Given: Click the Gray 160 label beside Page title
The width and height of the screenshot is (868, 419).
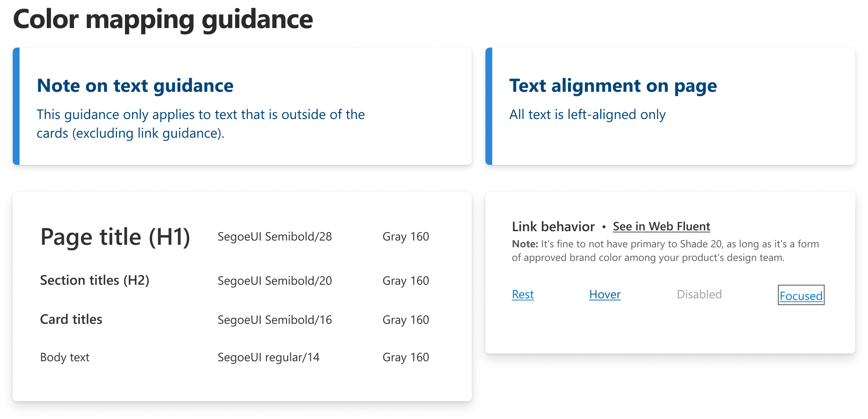Looking at the screenshot, I should pyautogui.click(x=406, y=237).
